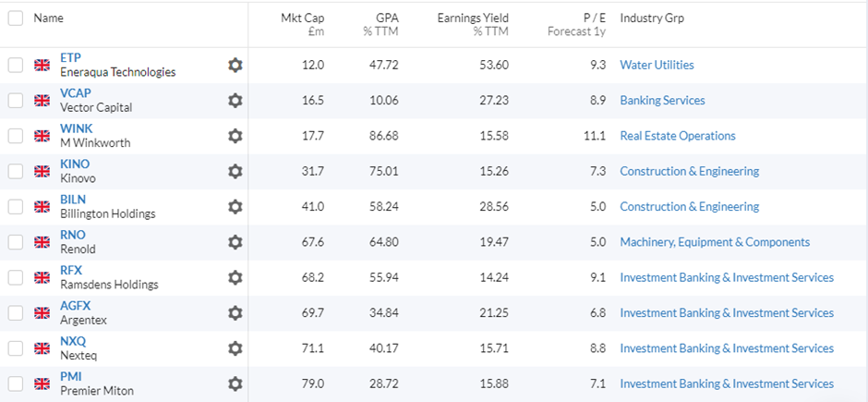Tick the select-all checkbox in header
Image resolution: width=868 pixels, height=402 pixels.
click(16, 18)
